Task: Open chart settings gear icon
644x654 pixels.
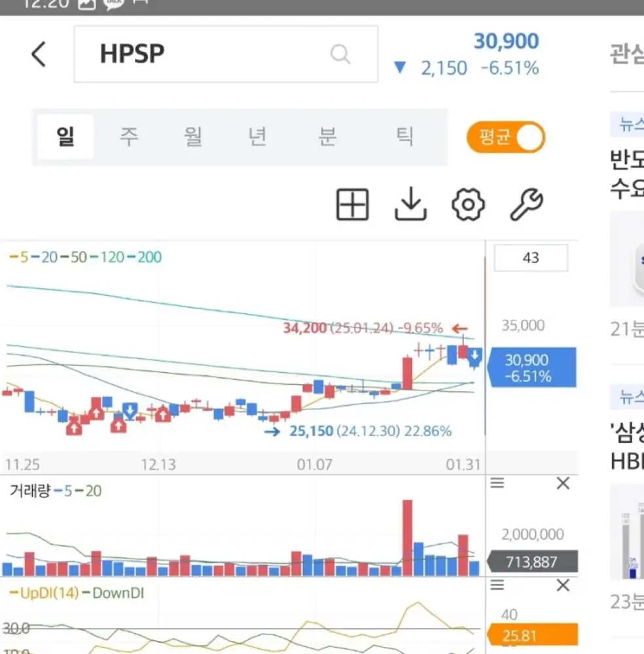Action: pyautogui.click(x=469, y=204)
